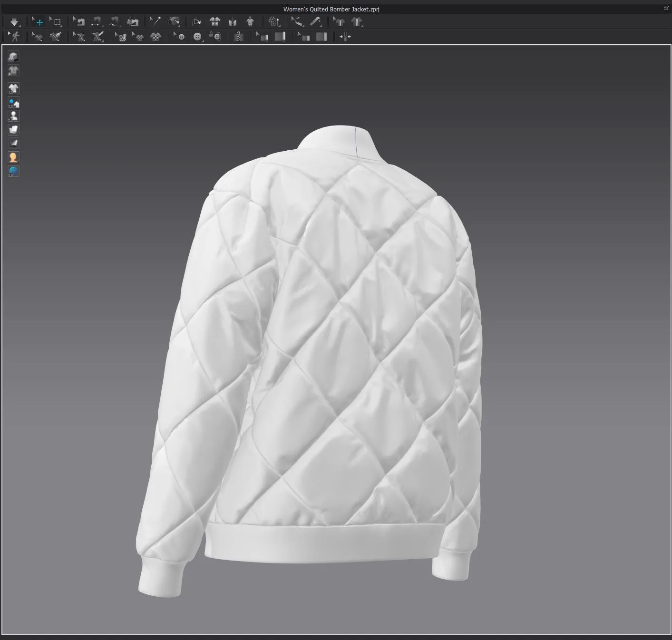Screen dimensions: 672x640
Task: Click Reset 3D Arrangement open-jacket icon
Action: click(x=233, y=22)
